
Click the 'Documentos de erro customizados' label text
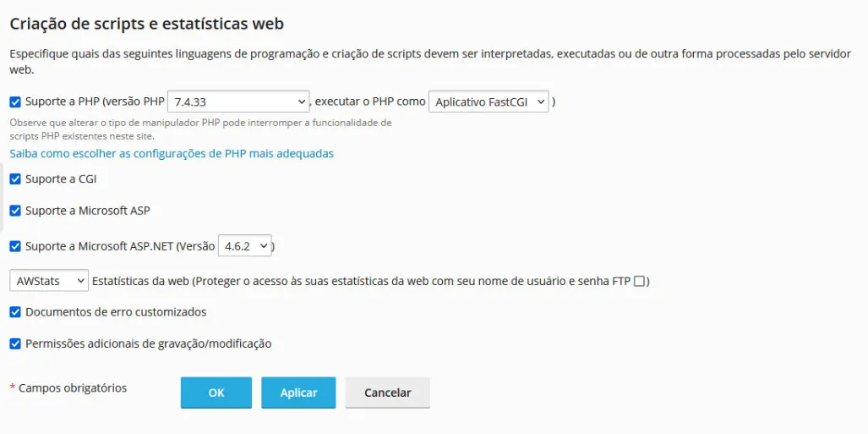pos(116,312)
